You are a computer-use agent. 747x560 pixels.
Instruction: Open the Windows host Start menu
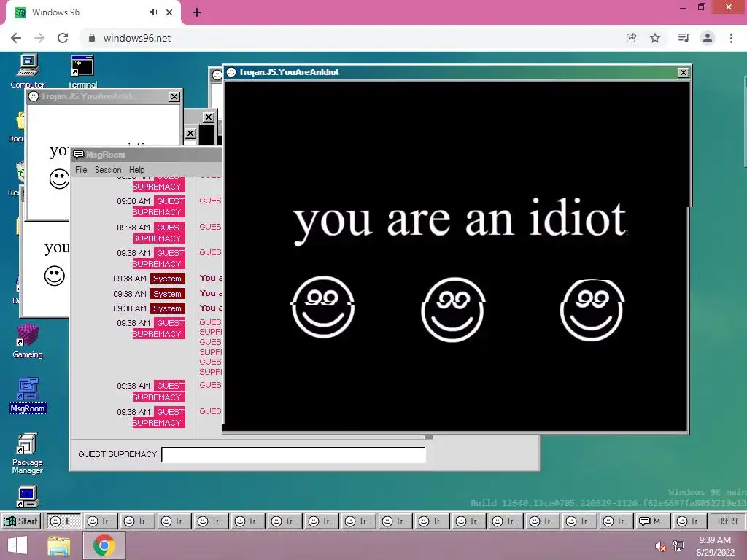click(18, 545)
